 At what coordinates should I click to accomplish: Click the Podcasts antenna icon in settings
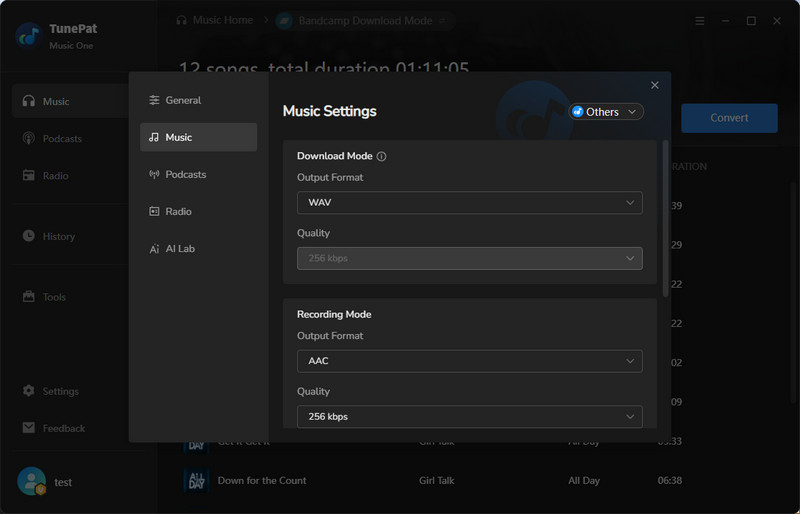pyautogui.click(x=154, y=175)
